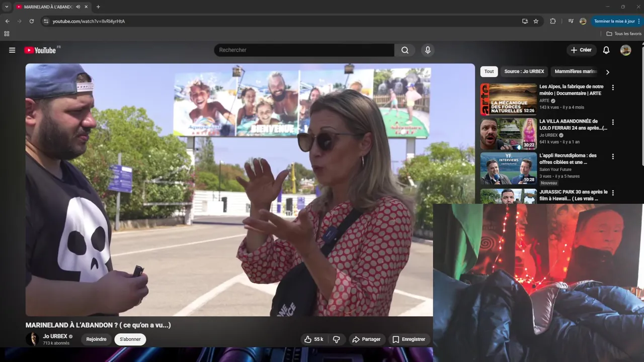The image size is (644, 362).
Task: Open Lolo Ferrari villa video thumbnail
Action: pyautogui.click(x=509, y=134)
